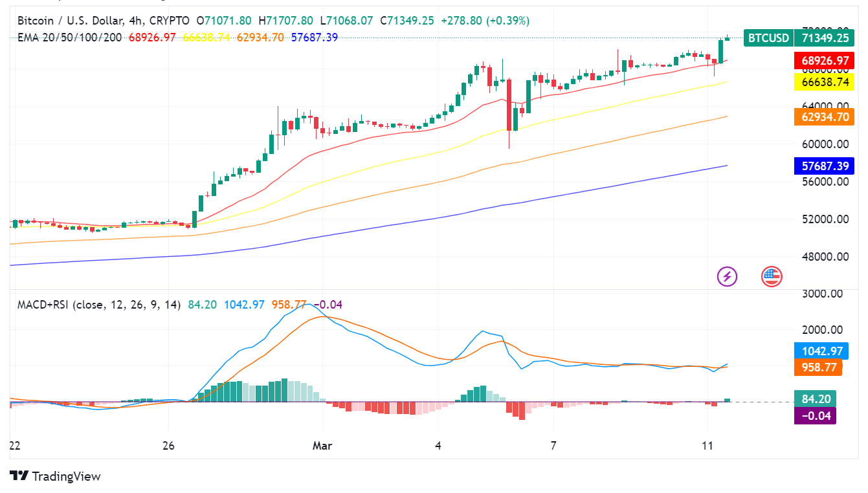Click the red EMA 20 price label
The image size is (868, 493).
pos(824,60)
